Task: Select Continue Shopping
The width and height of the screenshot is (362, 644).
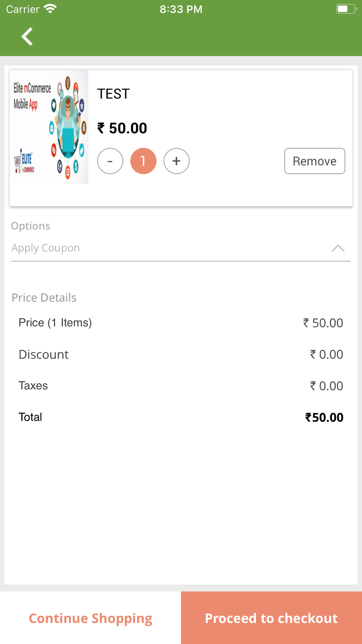Action: (90, 618)
